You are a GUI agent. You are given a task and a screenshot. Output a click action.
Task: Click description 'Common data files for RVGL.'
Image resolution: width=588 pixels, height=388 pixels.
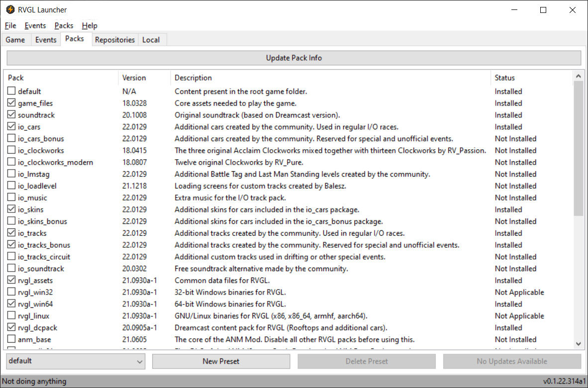222,281
